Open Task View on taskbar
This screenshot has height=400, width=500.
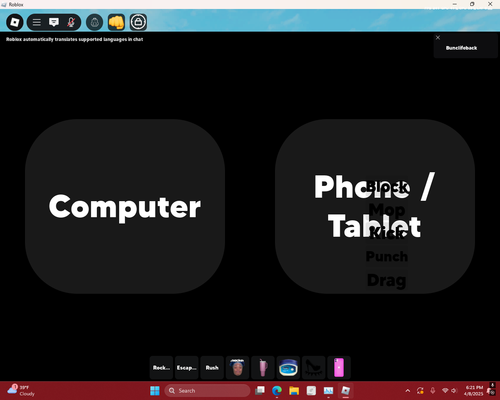click(x=260, y=391)
